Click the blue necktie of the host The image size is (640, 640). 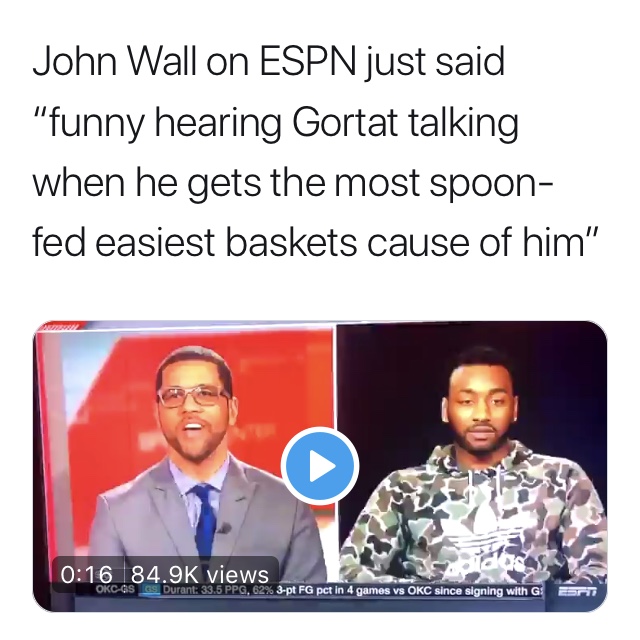205,518
